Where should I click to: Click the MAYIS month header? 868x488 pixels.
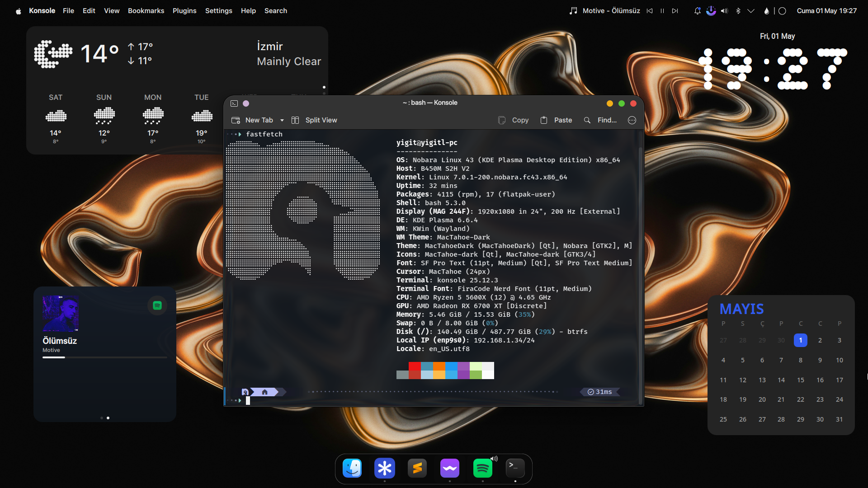click(741, 309)
